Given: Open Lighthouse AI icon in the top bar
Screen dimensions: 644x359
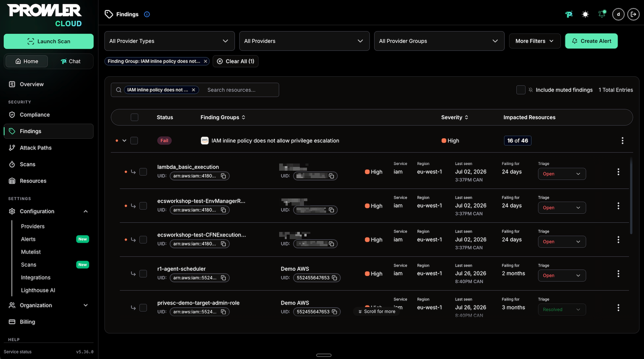Looking at the screenshot, I should [x=569, y=14].
